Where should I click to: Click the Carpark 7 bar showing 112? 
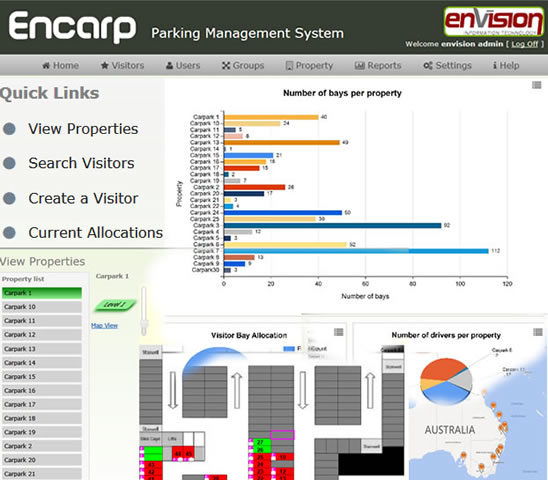(x=356, y=251)
